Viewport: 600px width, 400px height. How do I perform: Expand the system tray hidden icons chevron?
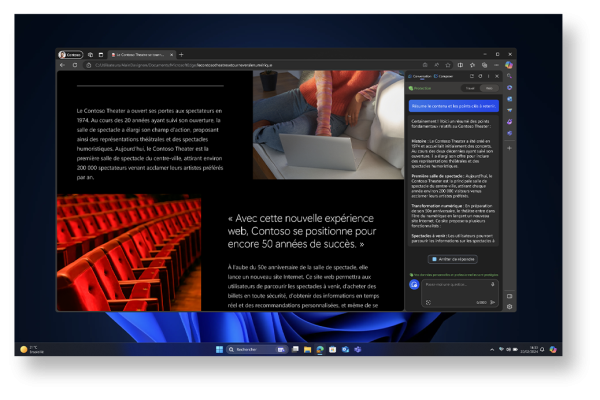(492, 350)
